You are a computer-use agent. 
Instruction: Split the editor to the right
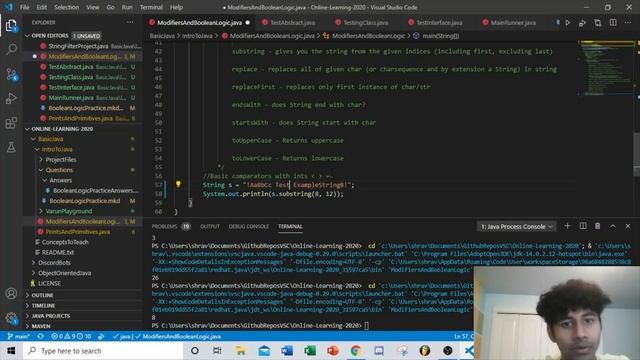pyautogui.click(x=613, y=23)
